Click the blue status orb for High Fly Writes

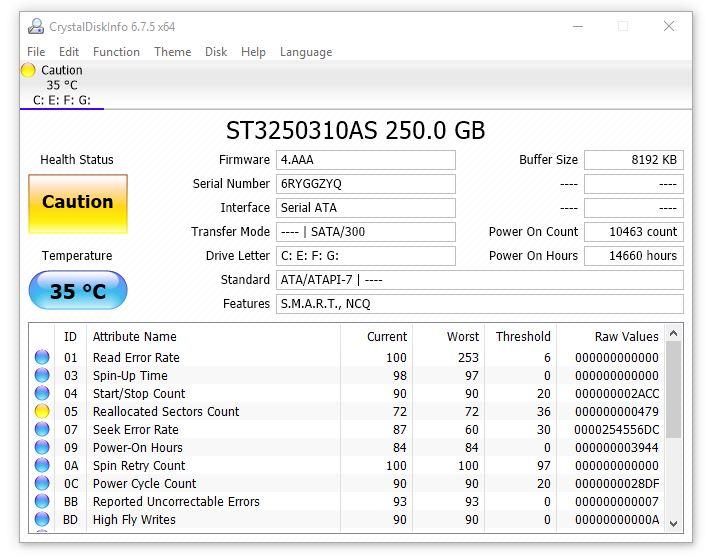(x=42, y=519)
